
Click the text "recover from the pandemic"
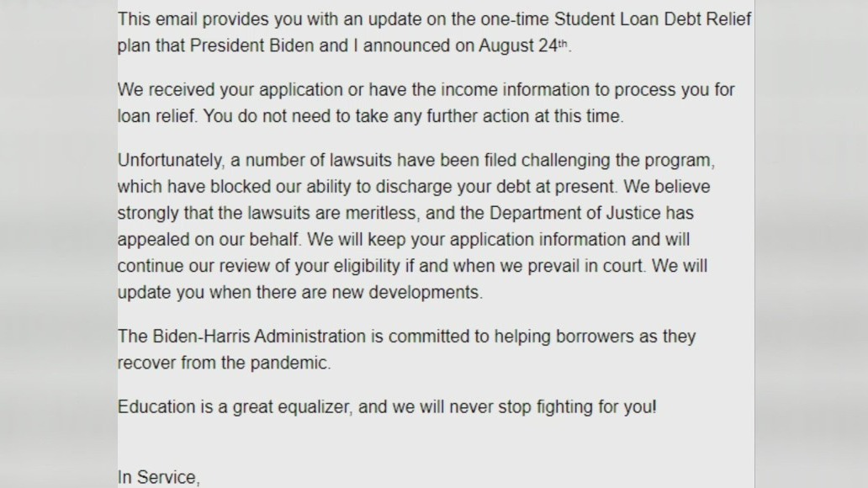(225, 363)
